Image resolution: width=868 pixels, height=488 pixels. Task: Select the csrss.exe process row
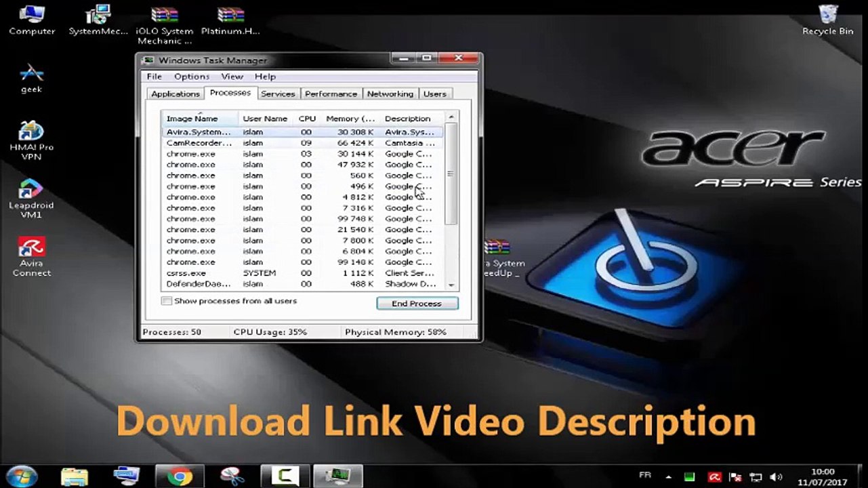point(303,273)
